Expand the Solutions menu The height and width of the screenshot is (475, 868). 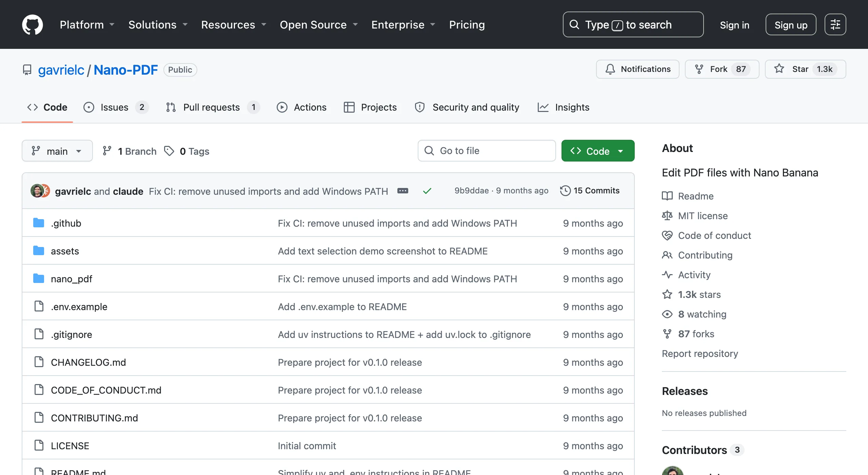[x=158, y=25]
